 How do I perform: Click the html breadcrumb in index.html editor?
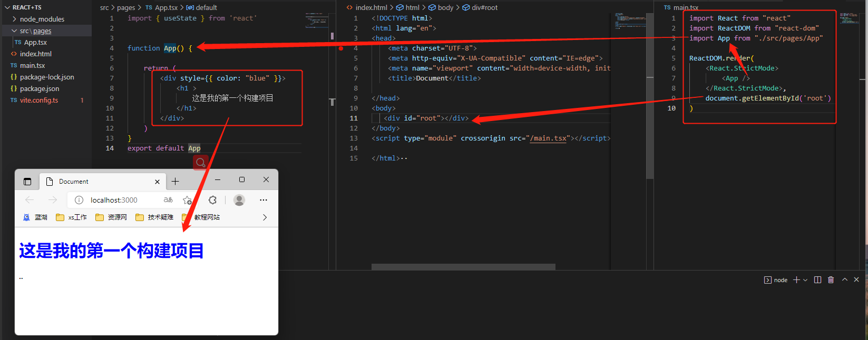pos(408,7)
